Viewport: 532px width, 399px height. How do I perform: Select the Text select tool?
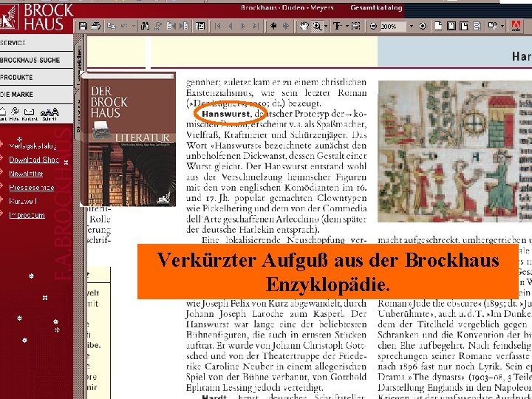(338, 26)
